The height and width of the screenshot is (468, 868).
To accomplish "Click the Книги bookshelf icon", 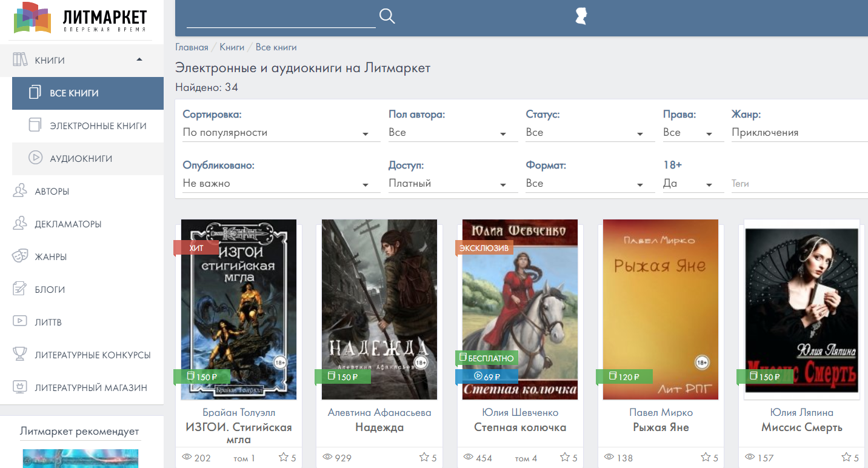I will 21,60.
